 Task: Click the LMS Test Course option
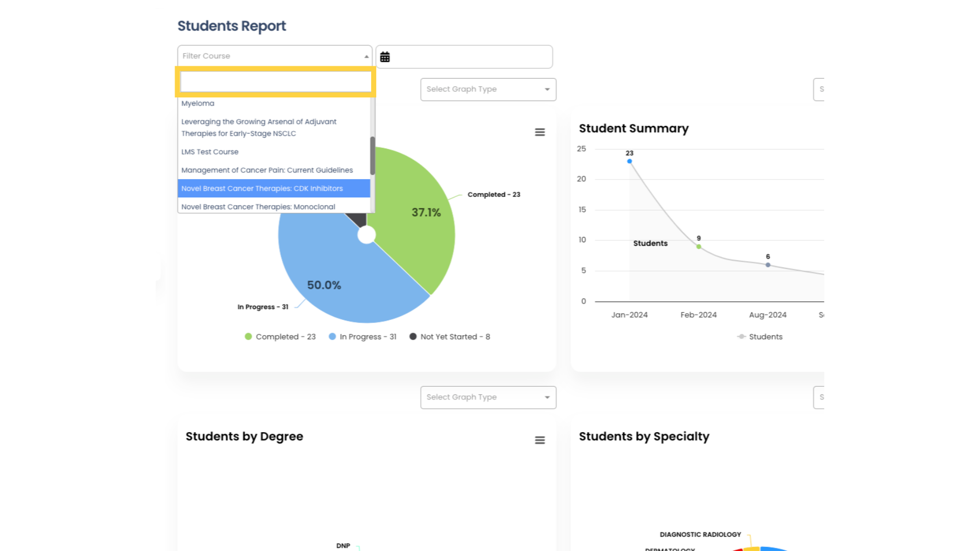click(x=209, y=152)
